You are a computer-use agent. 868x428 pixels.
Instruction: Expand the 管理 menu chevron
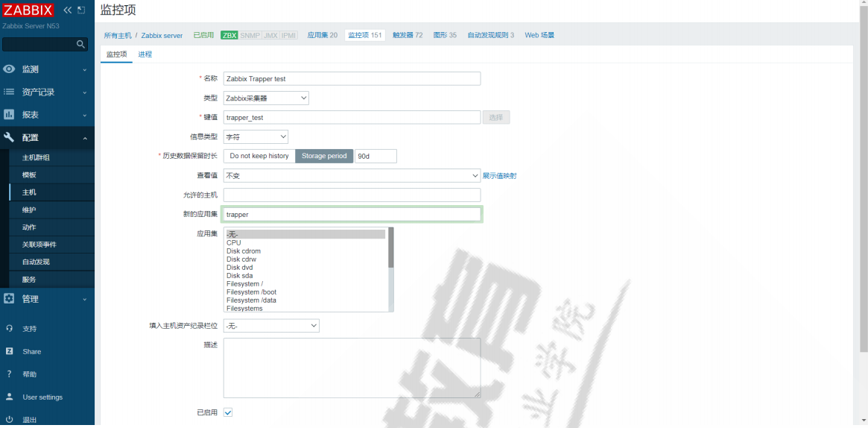click(85, 299)
